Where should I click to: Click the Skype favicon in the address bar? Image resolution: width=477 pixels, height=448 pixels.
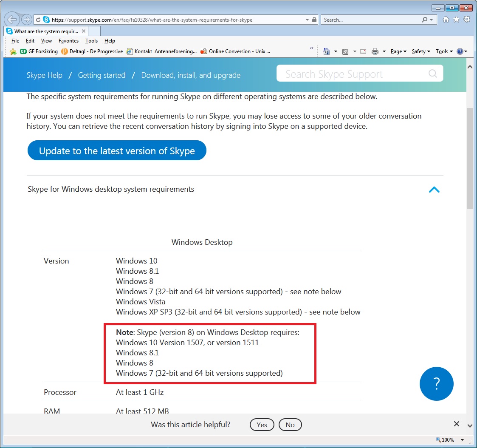(46, 20)
